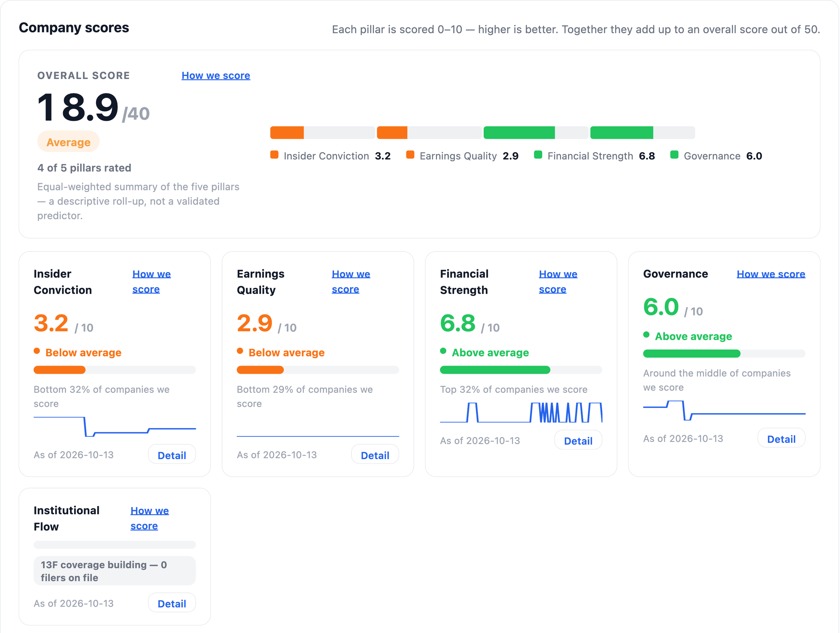Click the Insider Conviction score progress bar

point(115,370)
